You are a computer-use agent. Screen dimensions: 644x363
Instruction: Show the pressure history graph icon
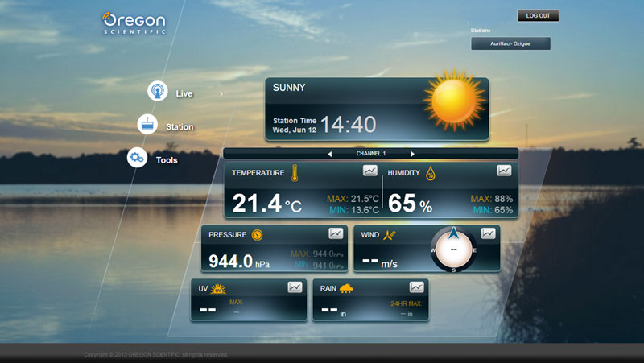(x=336, y=233)
